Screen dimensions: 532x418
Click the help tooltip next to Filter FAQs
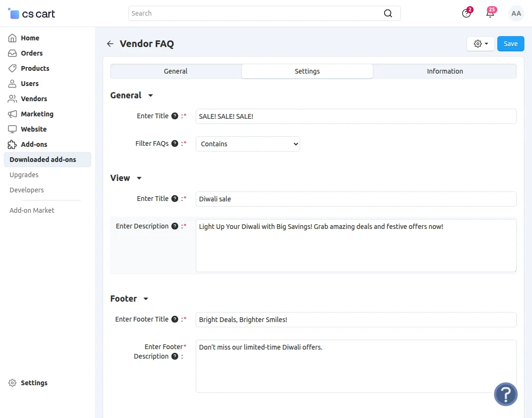pos(175,143)
